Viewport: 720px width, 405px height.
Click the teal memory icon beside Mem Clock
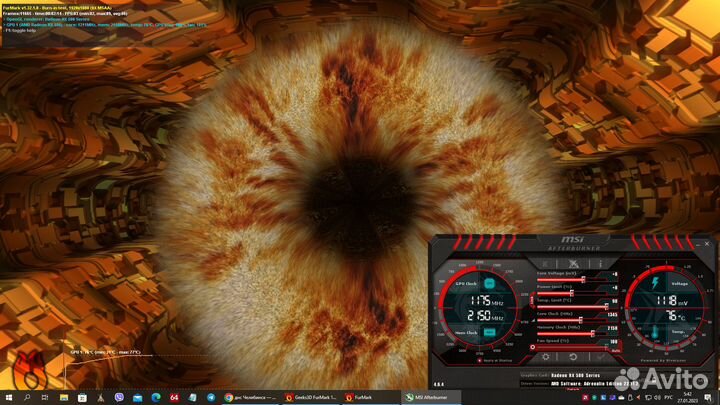(489, 332)
